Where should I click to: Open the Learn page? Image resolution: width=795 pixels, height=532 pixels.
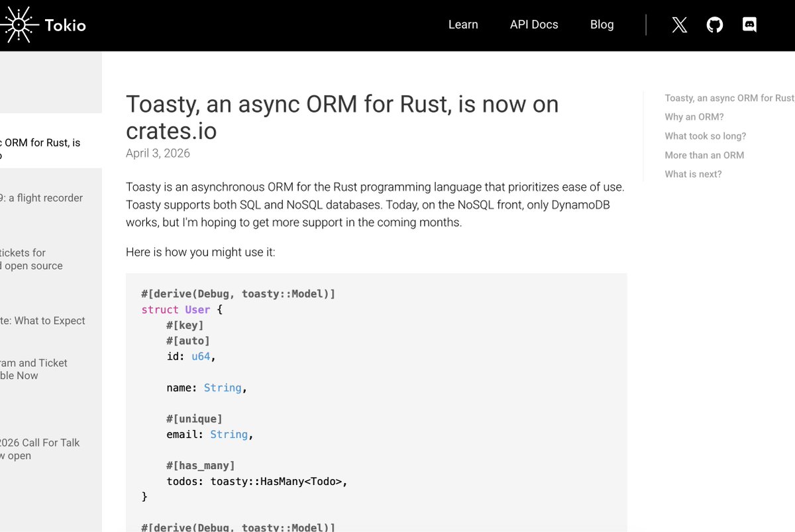click(463, 25)
